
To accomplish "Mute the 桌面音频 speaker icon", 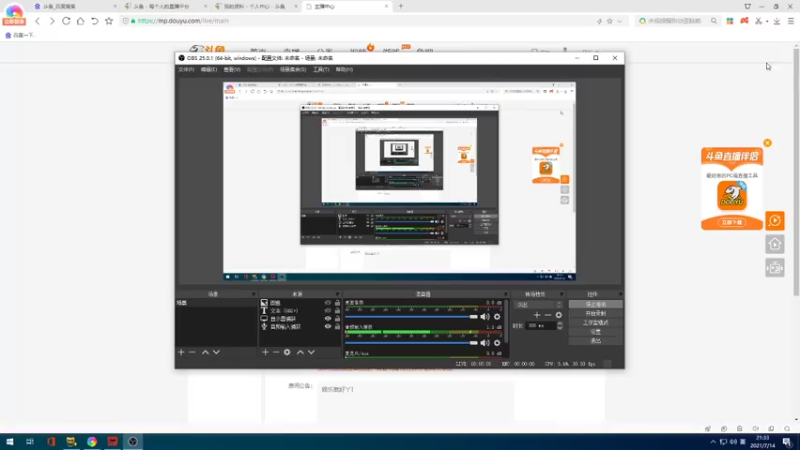I will point(485,317).
